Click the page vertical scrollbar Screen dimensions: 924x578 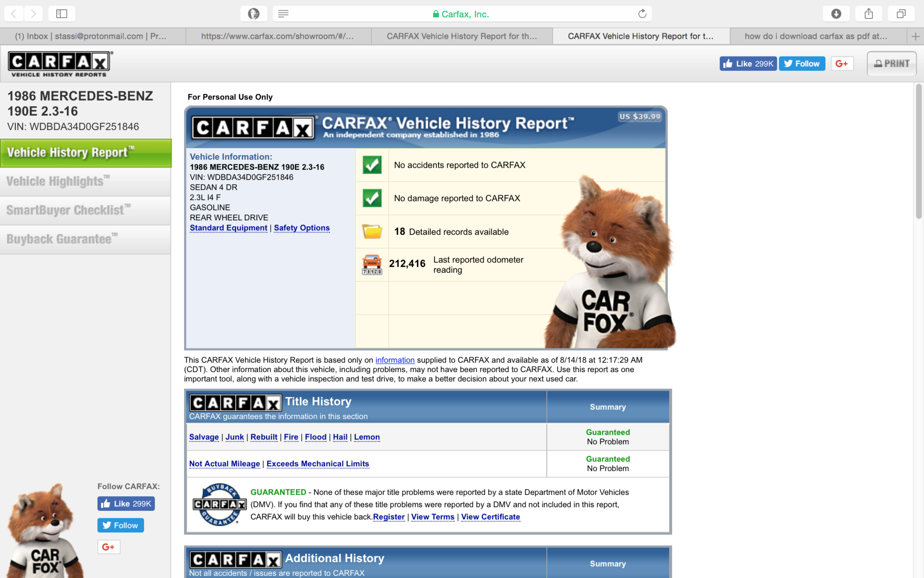click(x=919, y=151)
